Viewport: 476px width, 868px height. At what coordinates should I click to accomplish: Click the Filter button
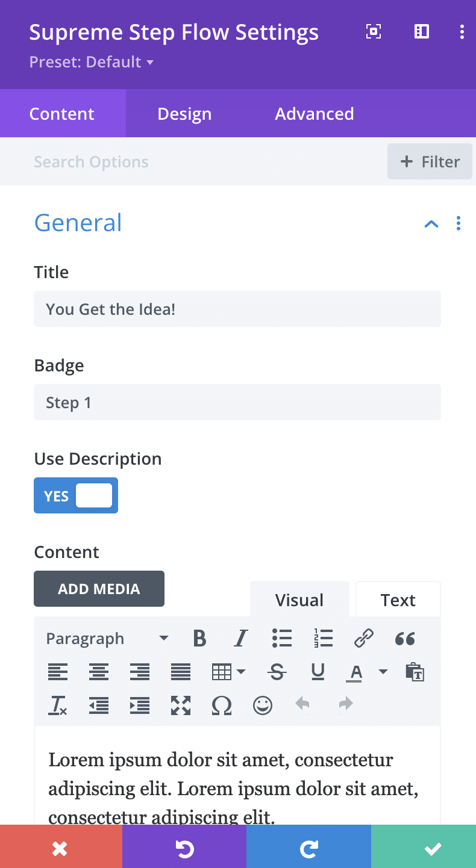tap(430, 161)
